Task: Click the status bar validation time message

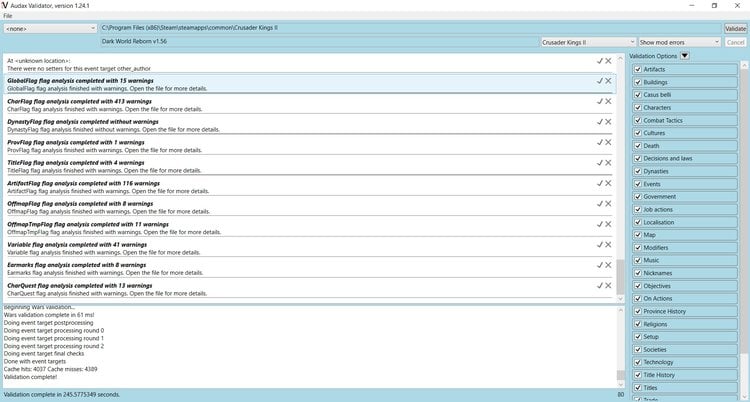Action: 62,394
